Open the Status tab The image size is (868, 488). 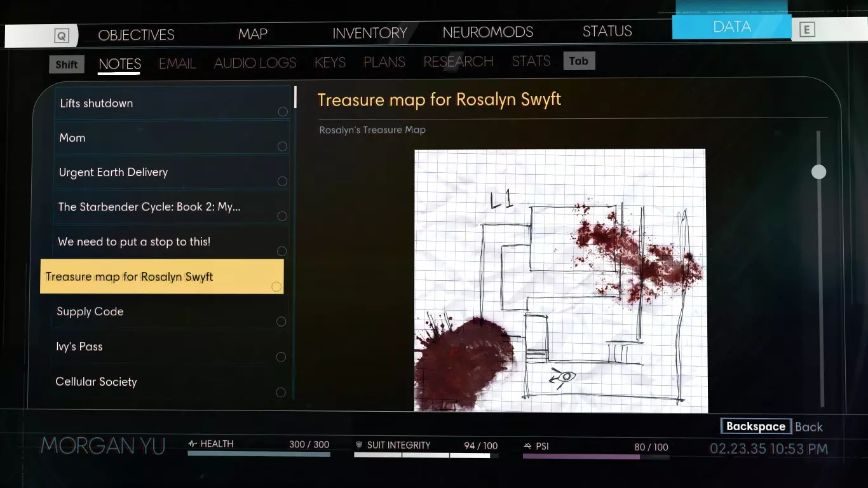click(x=607, y=31)
